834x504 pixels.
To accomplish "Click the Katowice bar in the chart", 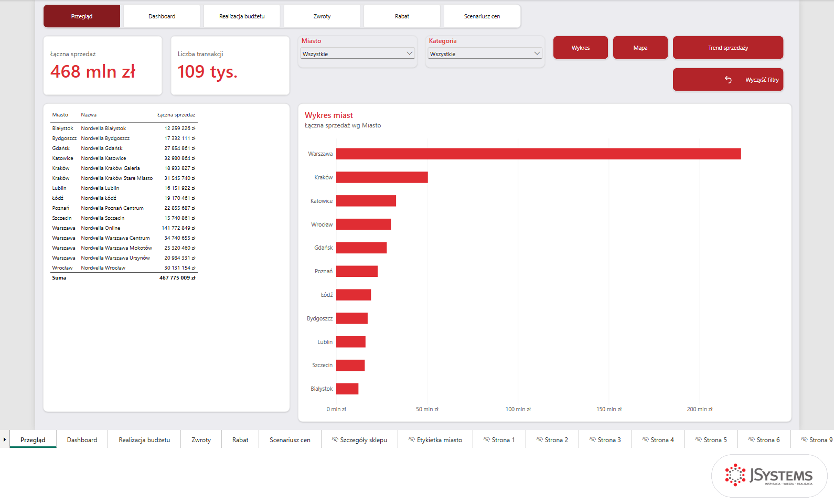I will tap(366, 201).
